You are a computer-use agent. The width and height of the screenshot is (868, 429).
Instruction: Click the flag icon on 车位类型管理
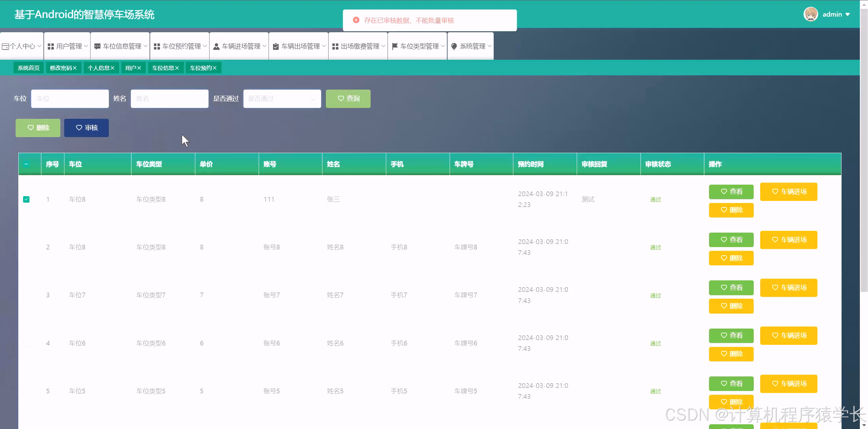click(x=395, y=46)
